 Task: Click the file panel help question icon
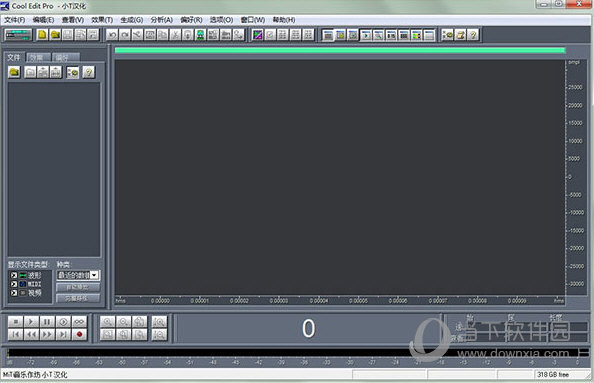pyautogui.click(x=89, y=72)
